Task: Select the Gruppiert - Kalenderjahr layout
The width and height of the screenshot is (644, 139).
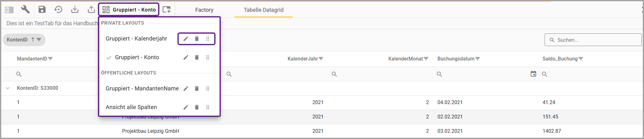Action: tap(136, 39)
